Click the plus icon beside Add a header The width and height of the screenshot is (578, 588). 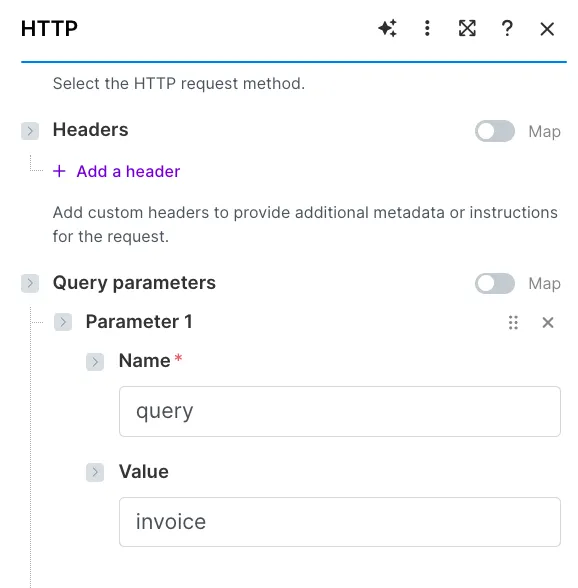[59, 171]
